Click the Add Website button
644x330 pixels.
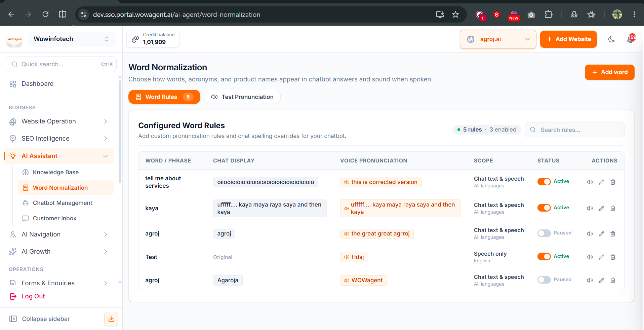568,39
